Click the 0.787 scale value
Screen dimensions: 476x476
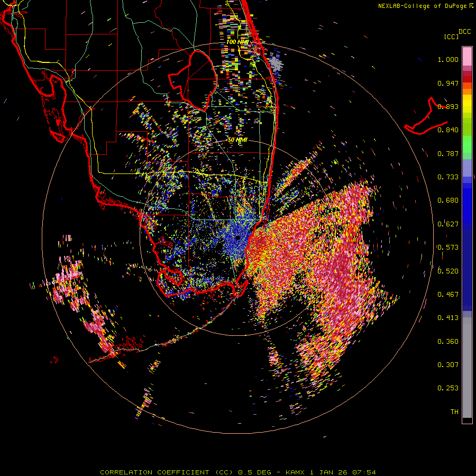click(448, 153)
